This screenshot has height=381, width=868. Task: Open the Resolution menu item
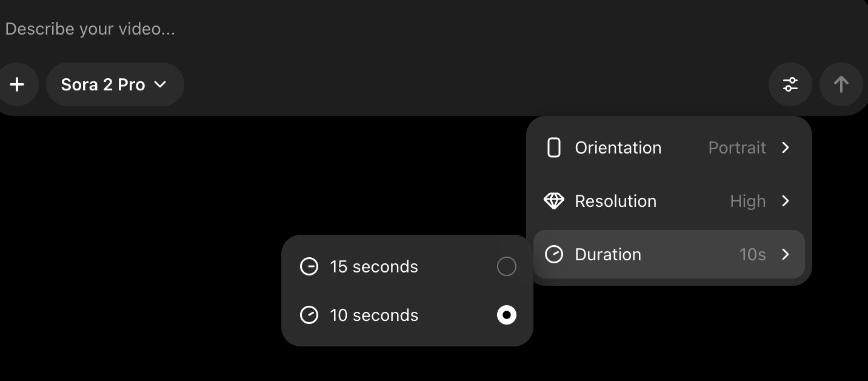[615, 201]
